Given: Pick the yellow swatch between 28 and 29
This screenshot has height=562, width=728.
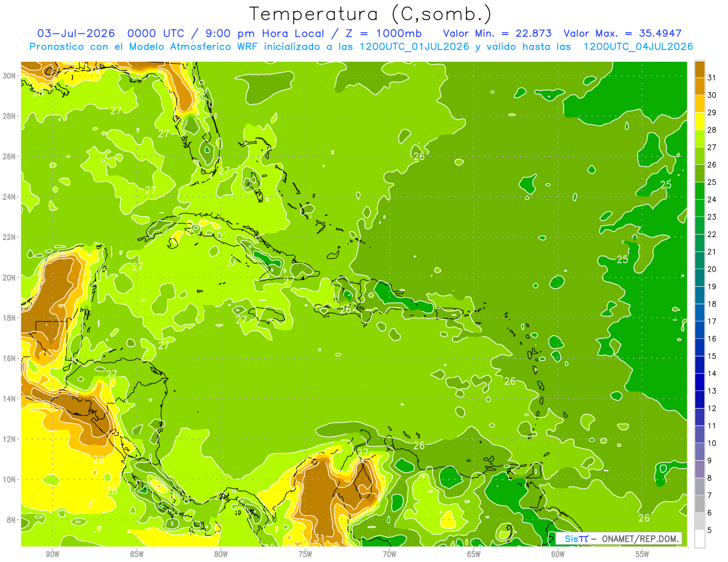Looking at the screenshot, I should (x=699, y=121).
